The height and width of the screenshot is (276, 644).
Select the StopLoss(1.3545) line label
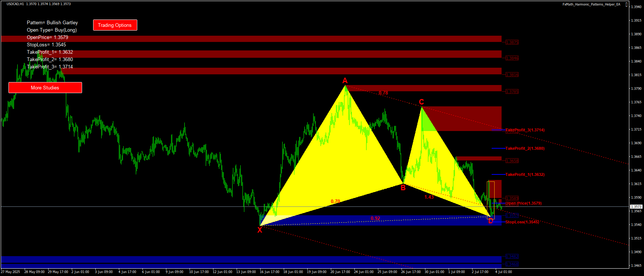522,222
